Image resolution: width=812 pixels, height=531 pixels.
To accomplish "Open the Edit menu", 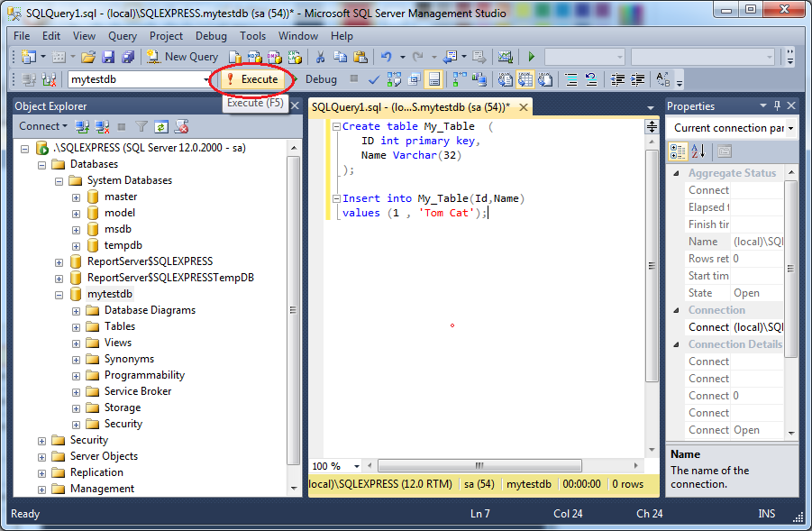I will [51, 36].
